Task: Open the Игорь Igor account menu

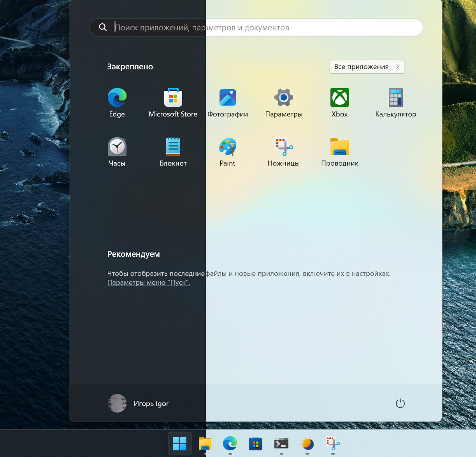Action: pos(139,404)
